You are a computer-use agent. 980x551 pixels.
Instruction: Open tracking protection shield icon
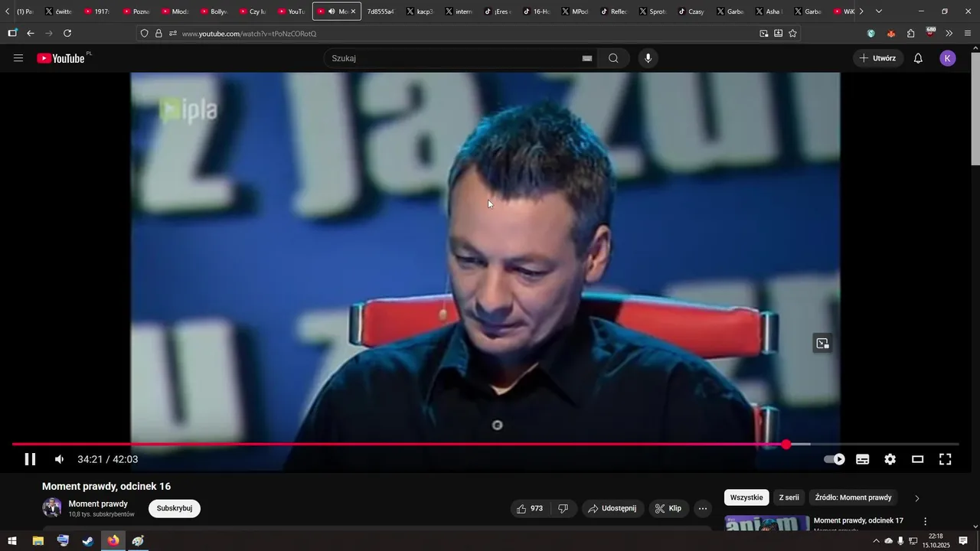(144, 34)
